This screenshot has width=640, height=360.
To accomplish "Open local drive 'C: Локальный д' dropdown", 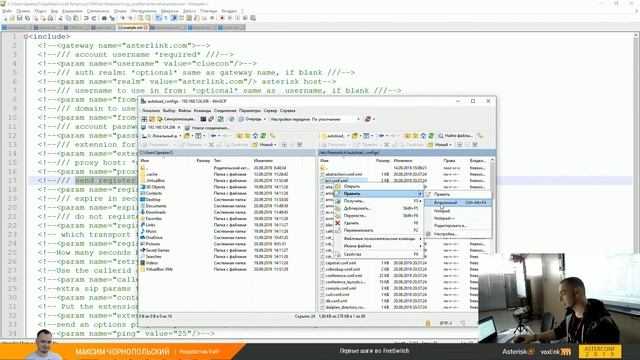I will tap(161, 136).
